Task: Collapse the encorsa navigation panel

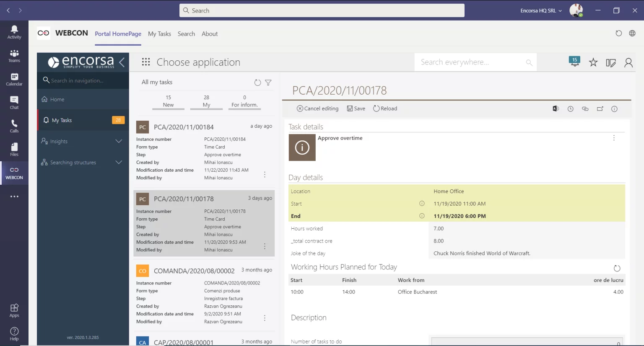Action: click(122, 62)
